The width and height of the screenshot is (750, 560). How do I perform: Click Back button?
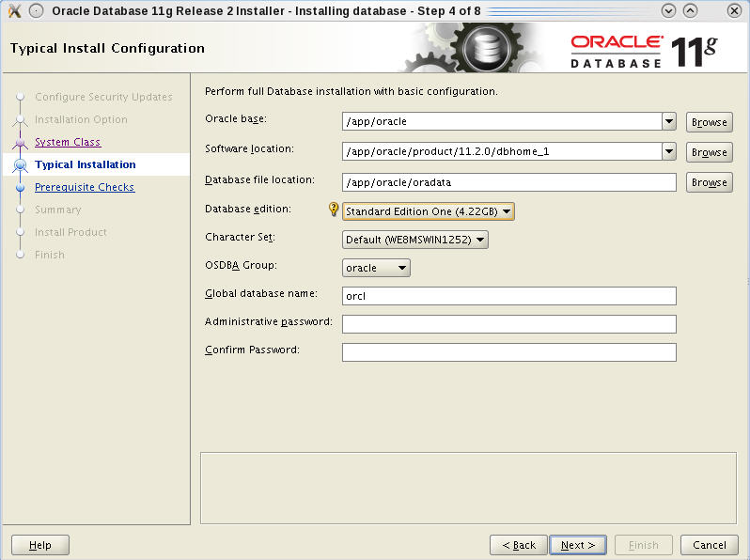click(x=519, y=545)
